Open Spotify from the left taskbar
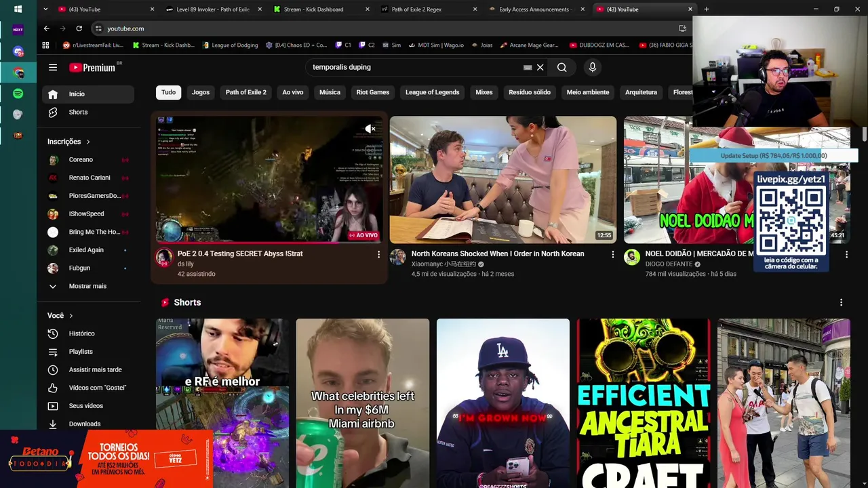868x488 pixels. coord(18,94)
